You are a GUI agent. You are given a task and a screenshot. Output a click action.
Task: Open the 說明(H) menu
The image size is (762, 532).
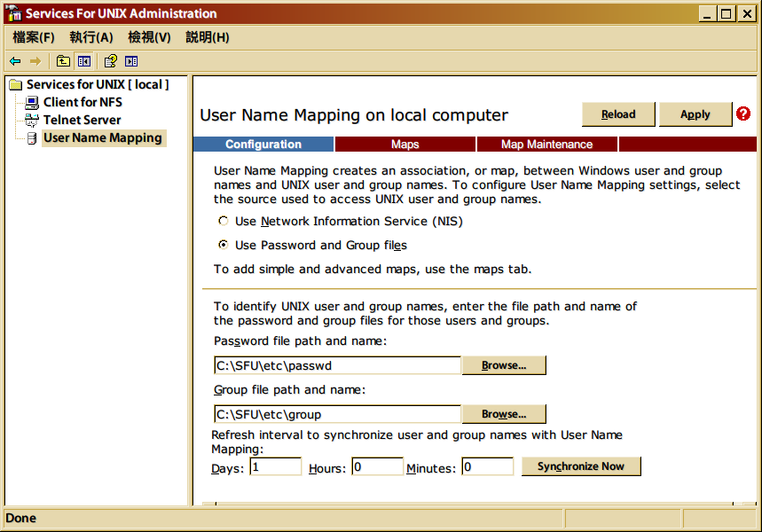point(207,37)
